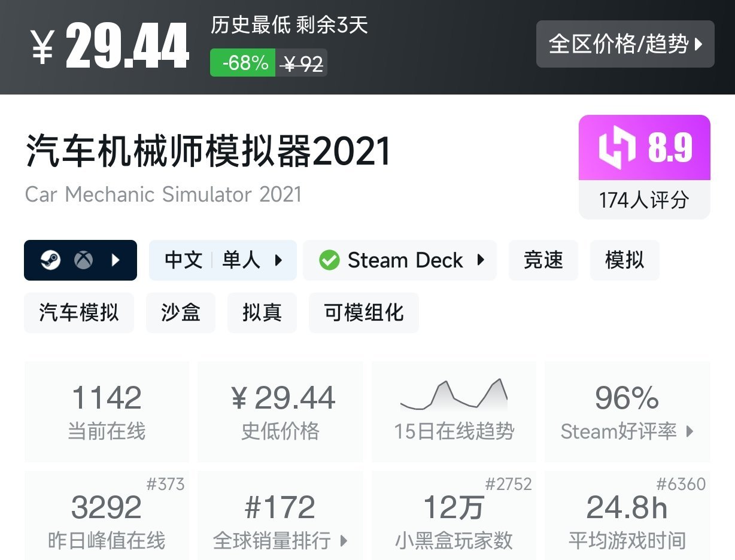
Task: Select the 沙盒 tag
Action: pyautogui.click(x=181, y=312)
